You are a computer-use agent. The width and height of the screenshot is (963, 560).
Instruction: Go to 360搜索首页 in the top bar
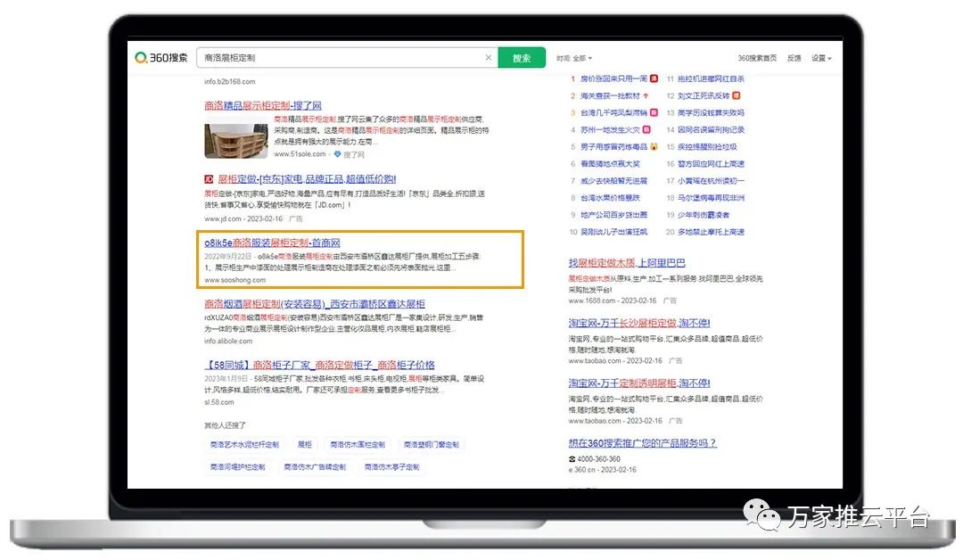[x=757, y=58]
